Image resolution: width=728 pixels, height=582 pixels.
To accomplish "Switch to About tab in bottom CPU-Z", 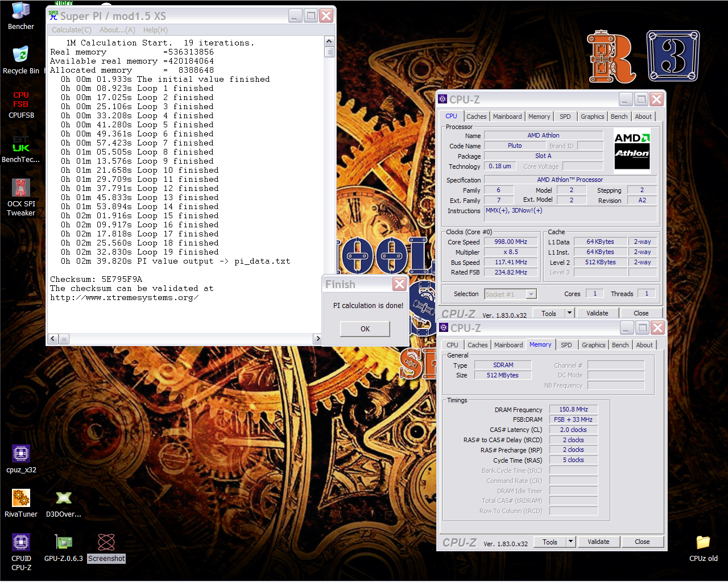I will 644,345.
